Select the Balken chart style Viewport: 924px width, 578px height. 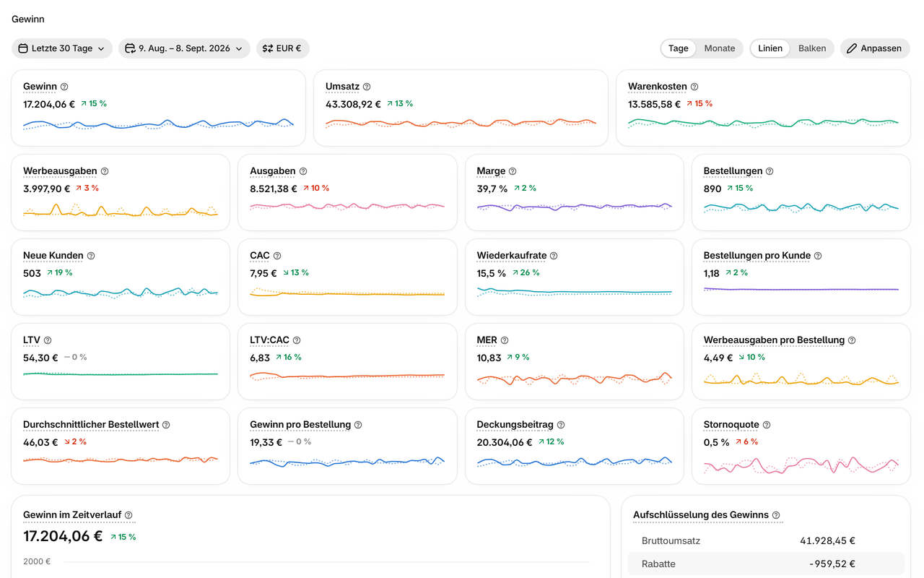(812, 48)
